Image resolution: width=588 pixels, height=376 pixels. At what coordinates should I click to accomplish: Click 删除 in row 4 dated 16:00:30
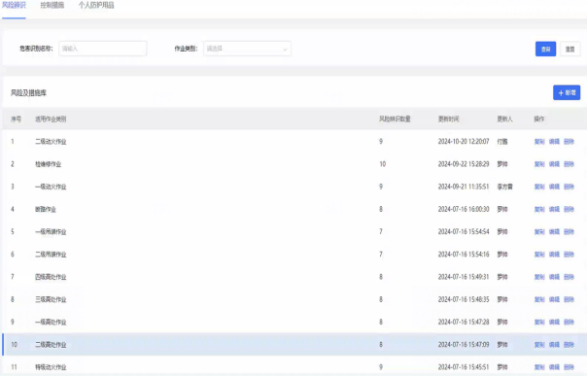tap(569, 209)
